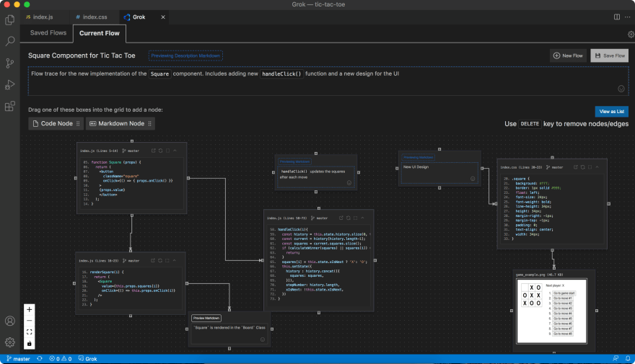Refresh the index.css Lines 20-33 node
635x364 pixels.
(583, 167)
